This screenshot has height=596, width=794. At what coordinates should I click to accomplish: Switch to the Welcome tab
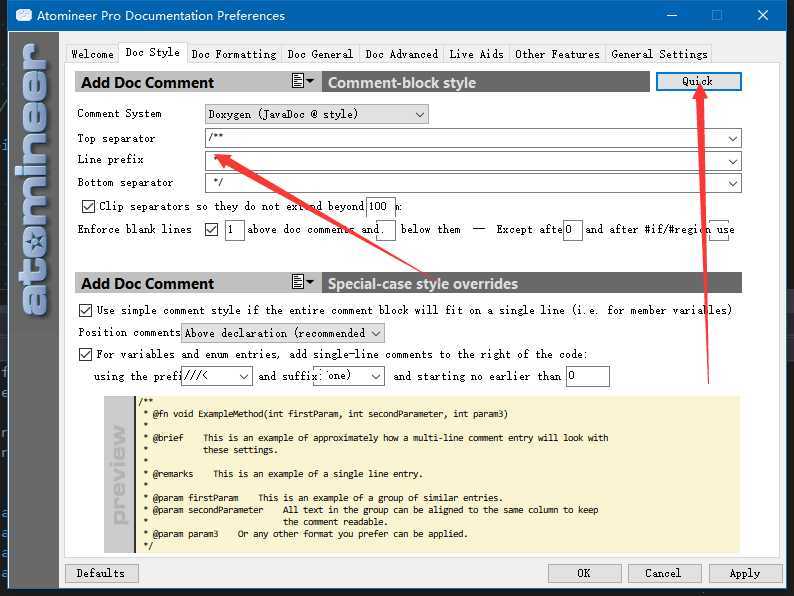pyautogui.click(x=93, y=54)
